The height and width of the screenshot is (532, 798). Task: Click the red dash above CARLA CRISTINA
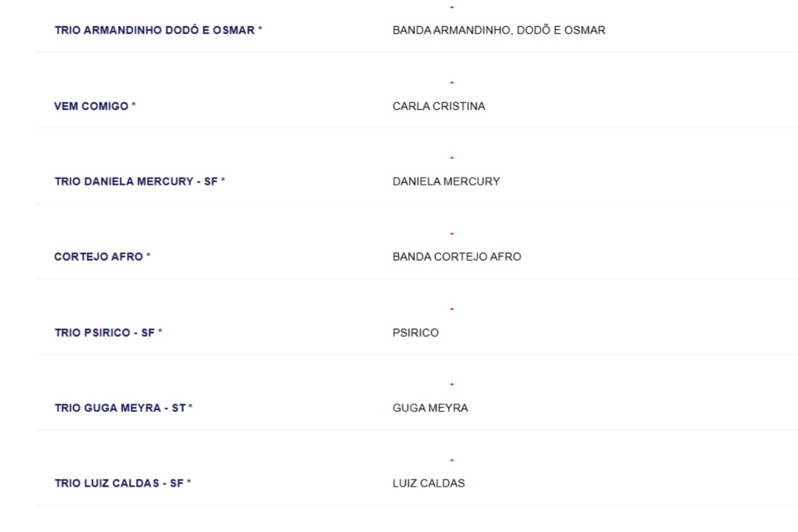tap(452, 82)
